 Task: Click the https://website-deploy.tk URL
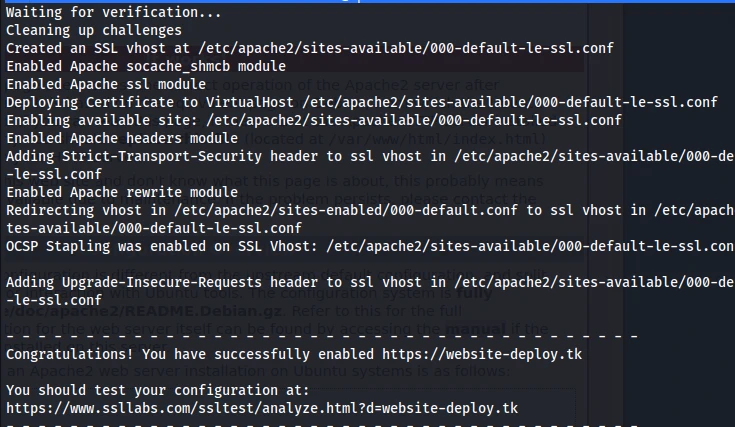coord(485,354)
